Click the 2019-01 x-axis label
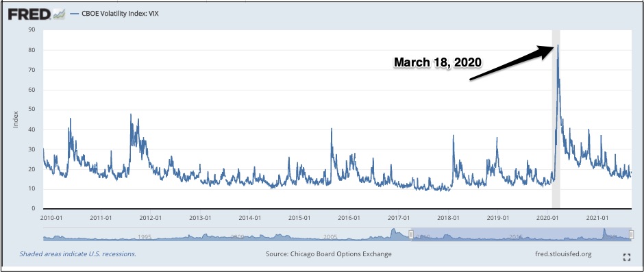Screen dimensions: 644x272 [498, 217]
